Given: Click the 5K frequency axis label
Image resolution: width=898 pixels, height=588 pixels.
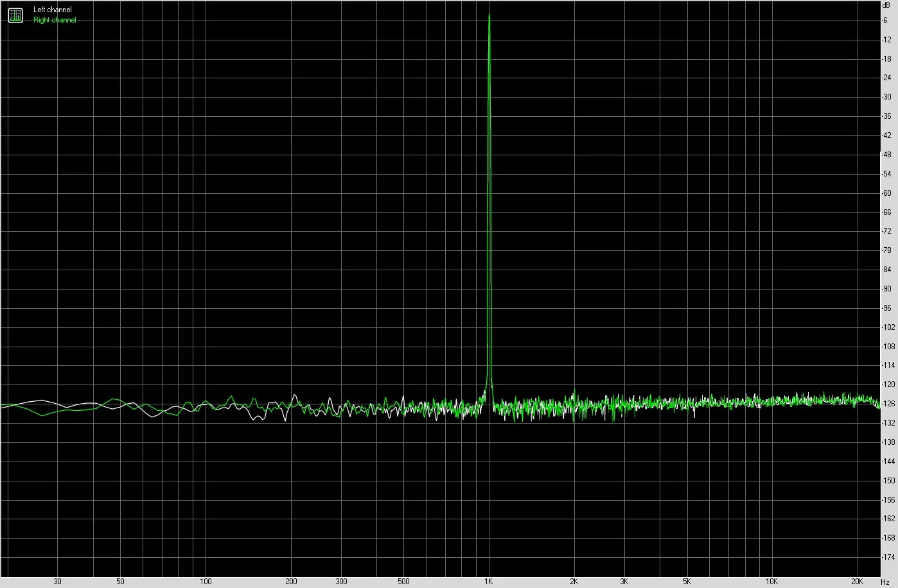Looking at the screenshot, I should click(x=687, y=582).
